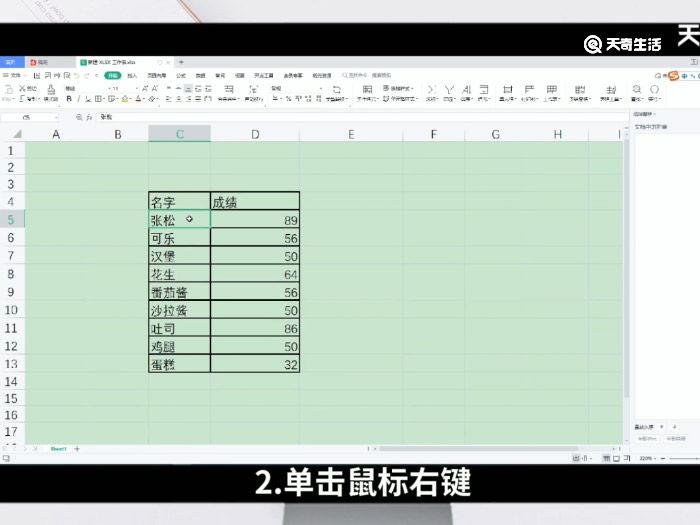700x525 pixels.
Task: Toggle right horizontal alignment
Action: coord(188,99)
